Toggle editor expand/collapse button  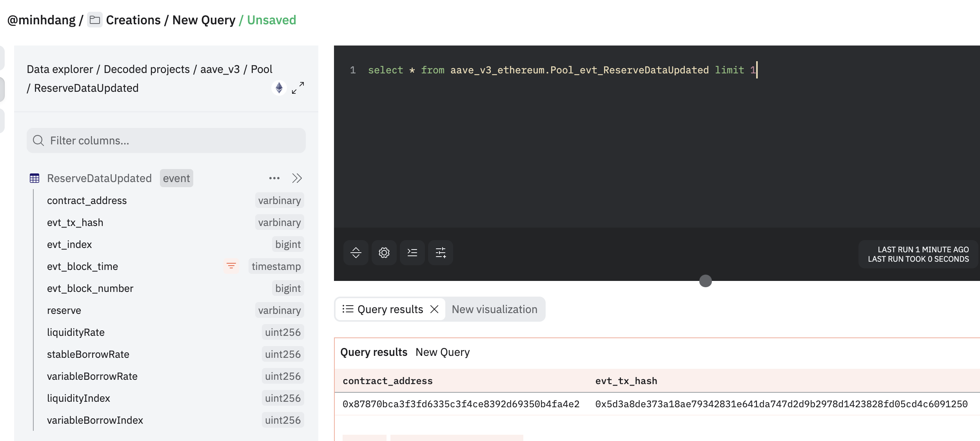click(x=356, y=253)
